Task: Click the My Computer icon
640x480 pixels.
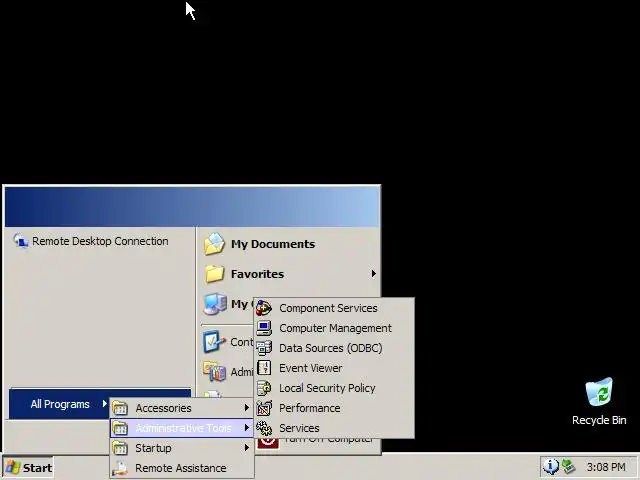Action: click(215, 304)
